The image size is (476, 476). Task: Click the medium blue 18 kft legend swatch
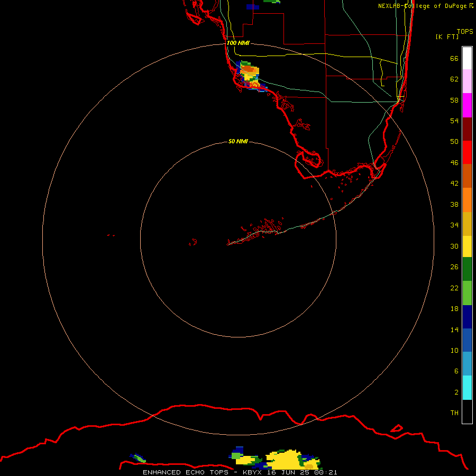467,340
